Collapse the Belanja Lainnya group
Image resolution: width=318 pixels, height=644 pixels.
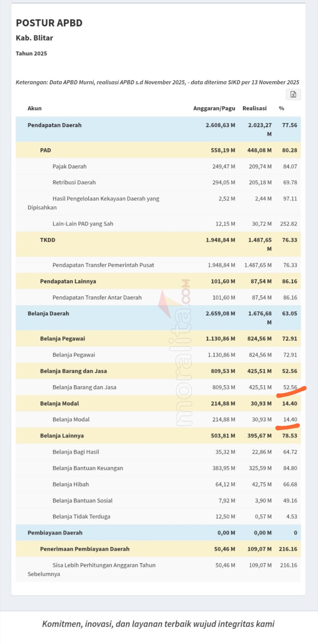pos(58,435)
